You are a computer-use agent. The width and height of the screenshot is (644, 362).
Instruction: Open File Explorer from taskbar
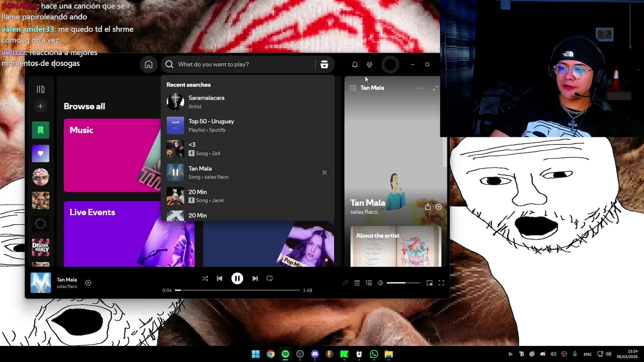click(x=388, y=354)
